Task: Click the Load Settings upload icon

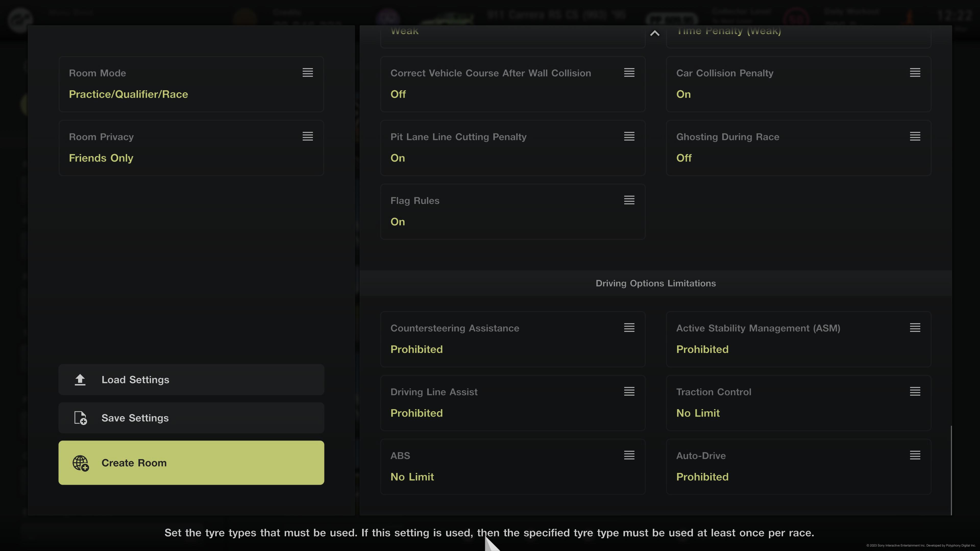Action: point(80,380)
